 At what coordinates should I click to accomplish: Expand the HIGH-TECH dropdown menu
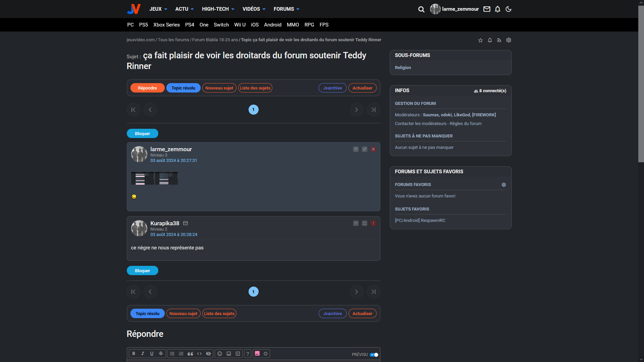[x=218, y=9]
